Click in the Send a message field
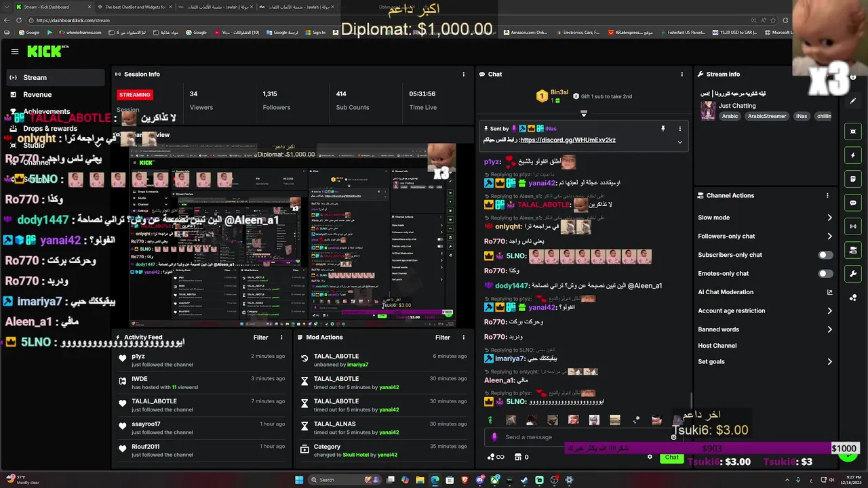 (583, 437)
